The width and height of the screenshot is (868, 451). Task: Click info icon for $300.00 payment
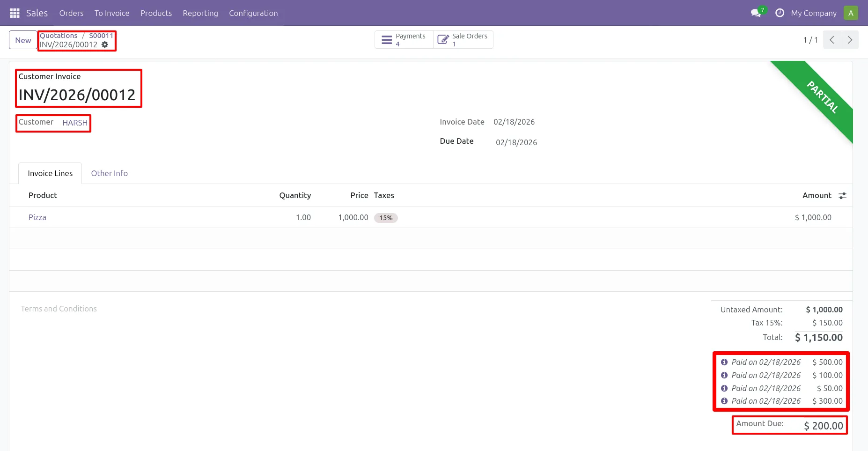(724, 401)
